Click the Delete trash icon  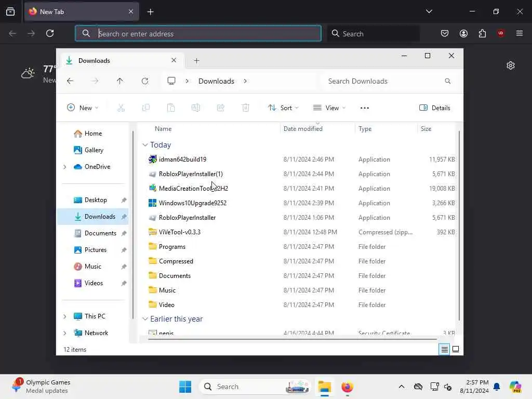coord(245,108)
